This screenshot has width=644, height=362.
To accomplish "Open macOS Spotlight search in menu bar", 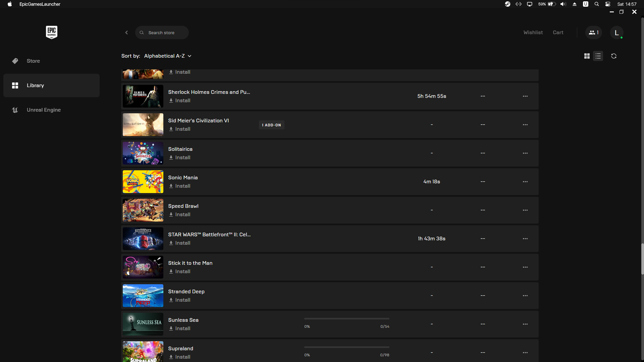I will coord(596,4).
